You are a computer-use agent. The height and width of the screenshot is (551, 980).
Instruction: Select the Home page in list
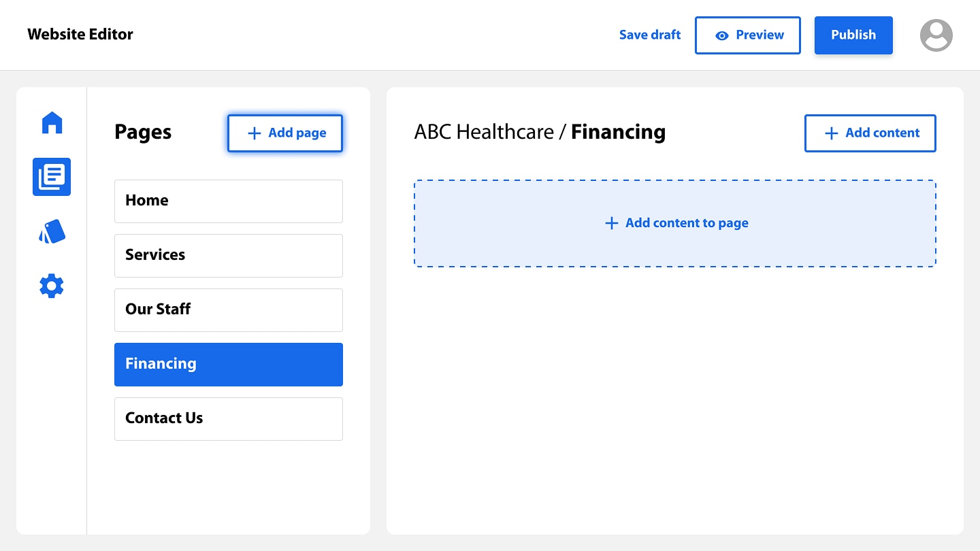pyautogui.click(x=228, y=201)
